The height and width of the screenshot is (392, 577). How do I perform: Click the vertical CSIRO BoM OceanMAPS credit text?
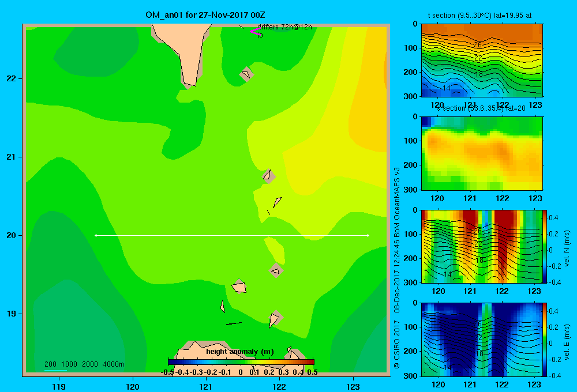tap(397, 267)
